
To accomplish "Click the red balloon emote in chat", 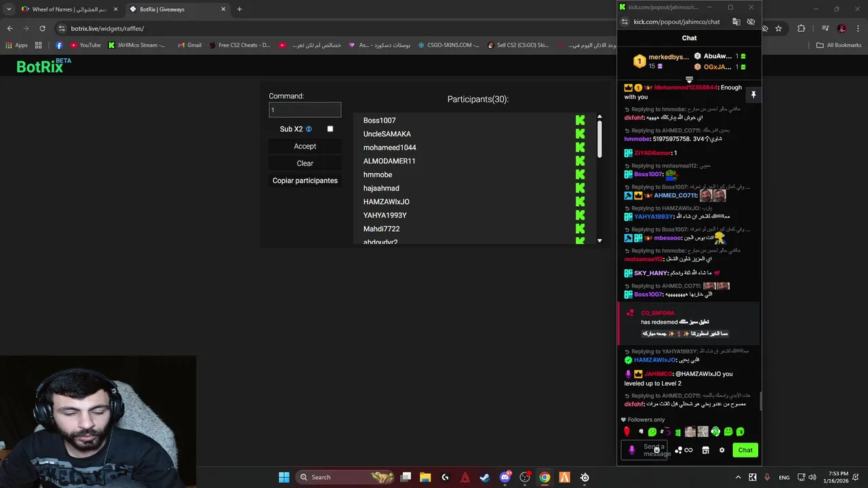I will click(627, 432).
